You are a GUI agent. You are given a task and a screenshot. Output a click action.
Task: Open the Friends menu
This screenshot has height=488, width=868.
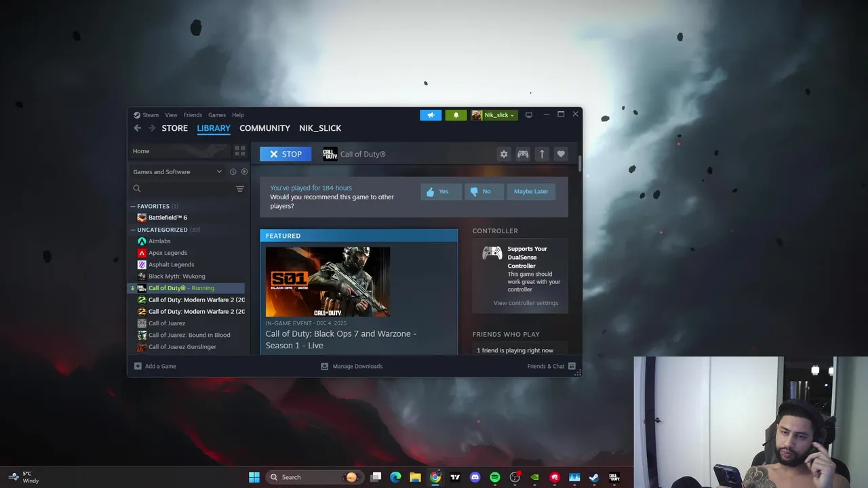[193, 115]
